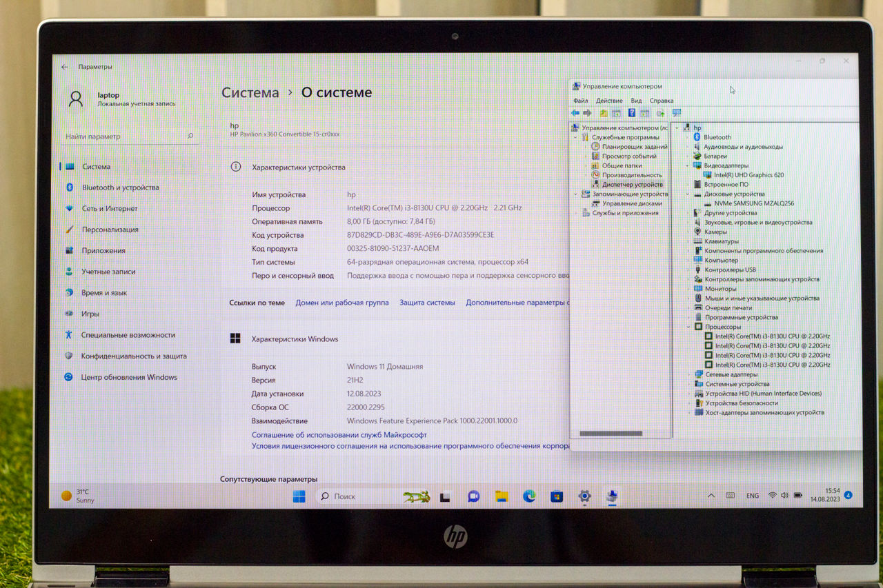Image resolution: width=883 pixels, height=588 pixels.
Task: Open Действие menu
Action: tap(609, 101)
